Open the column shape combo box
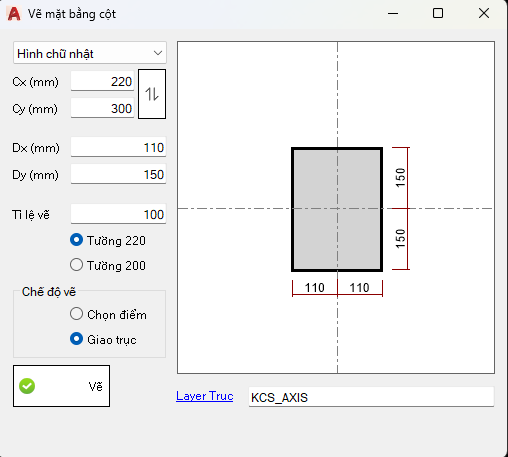508x457 pixels. (90, 53)
